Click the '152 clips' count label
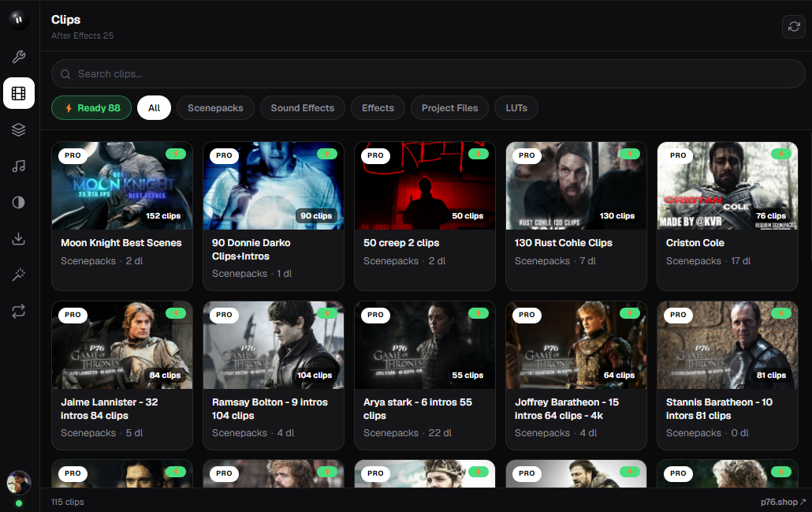Viewport: 812px width, 512px height. (163, 215)
